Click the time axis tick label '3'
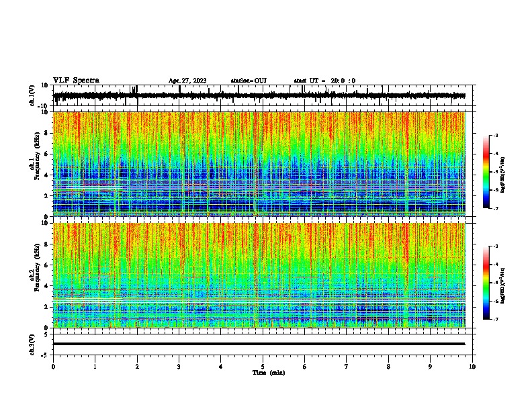532x411 pixels. 179,367
